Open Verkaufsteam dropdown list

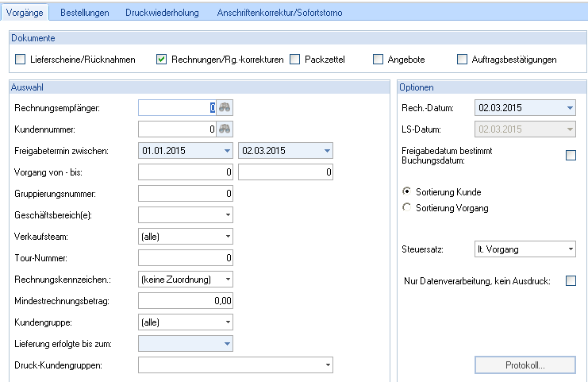coord(227,237)
